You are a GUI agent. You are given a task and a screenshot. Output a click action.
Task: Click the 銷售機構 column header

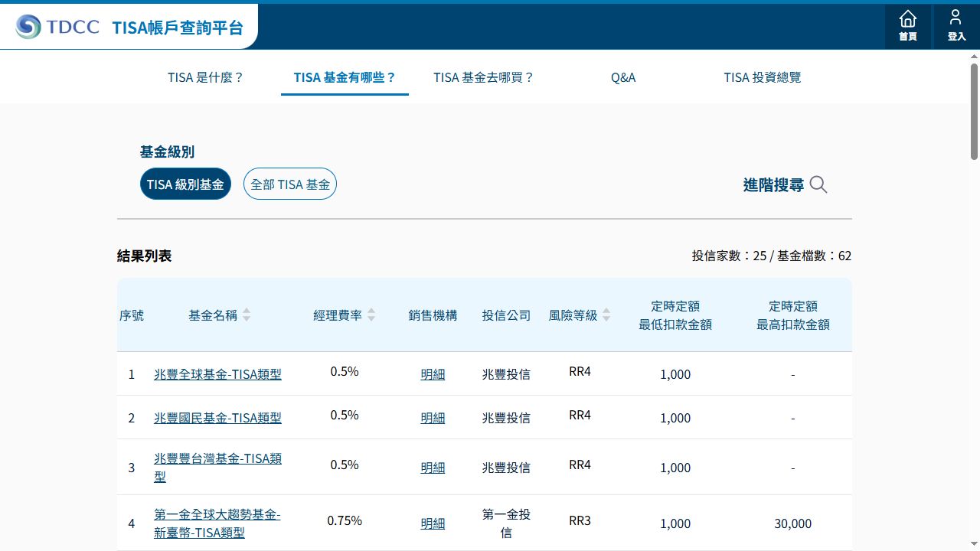tap(433, 315)
